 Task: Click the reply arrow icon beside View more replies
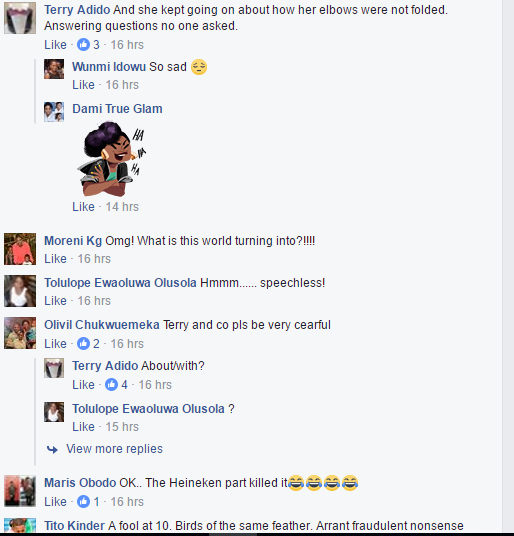[52, 449]
